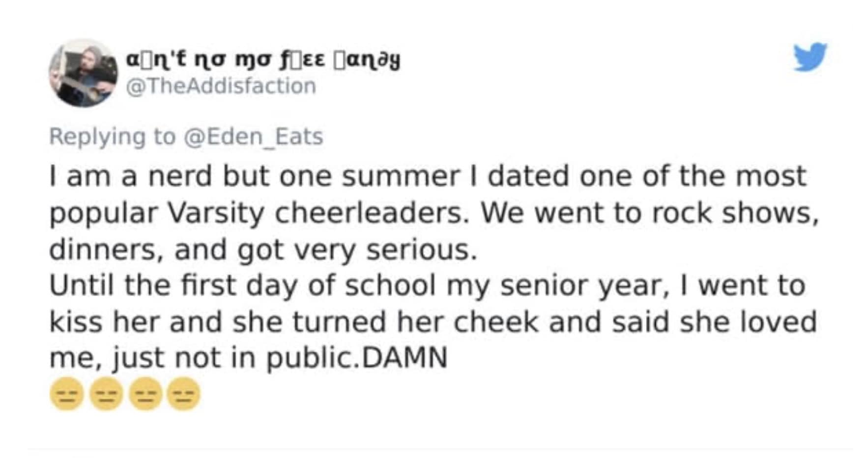The image size is (868, 458).
Task: Click the first expressionless face emoji
Action: click(67, 394)
